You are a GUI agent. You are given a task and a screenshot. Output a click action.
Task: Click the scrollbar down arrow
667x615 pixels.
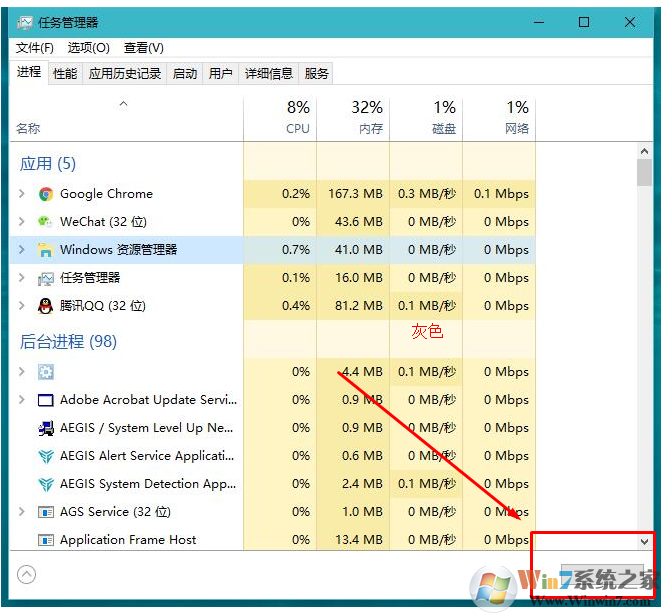pos(644,541)
